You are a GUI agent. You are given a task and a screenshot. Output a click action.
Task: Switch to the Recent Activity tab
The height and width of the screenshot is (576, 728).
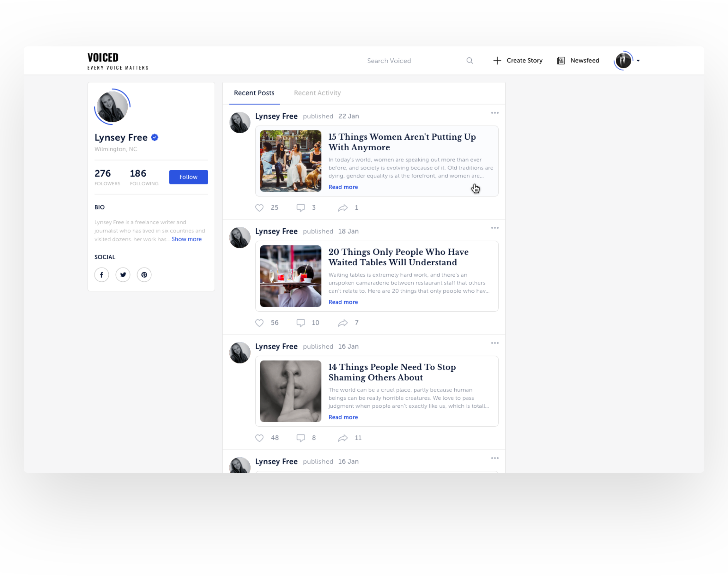coord(317,93)
